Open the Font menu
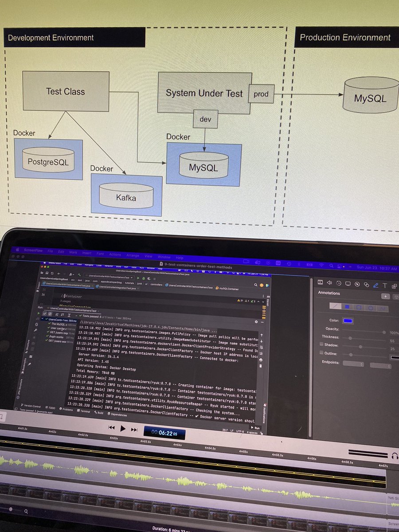This screenshot has height=532, width=399. 100,254
